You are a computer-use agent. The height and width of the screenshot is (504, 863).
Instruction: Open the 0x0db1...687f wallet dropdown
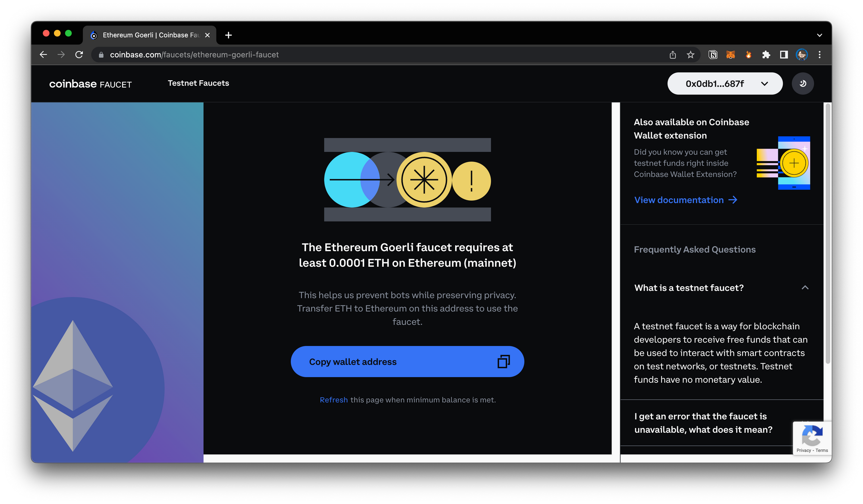(x=725, y=84)
